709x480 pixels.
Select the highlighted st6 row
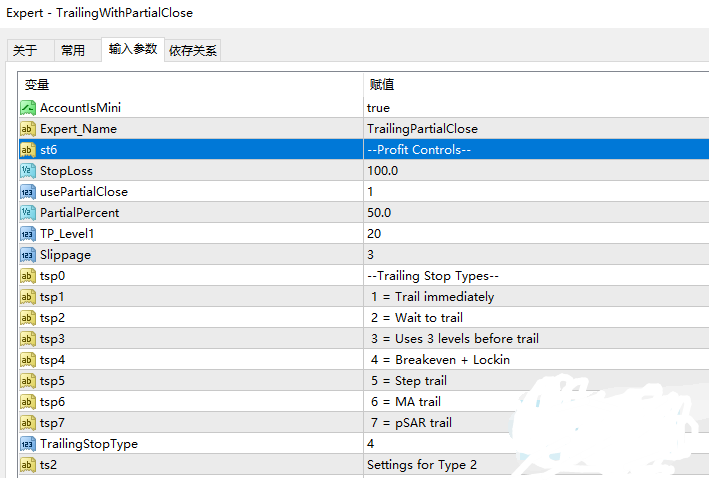[x=190, y=149]
